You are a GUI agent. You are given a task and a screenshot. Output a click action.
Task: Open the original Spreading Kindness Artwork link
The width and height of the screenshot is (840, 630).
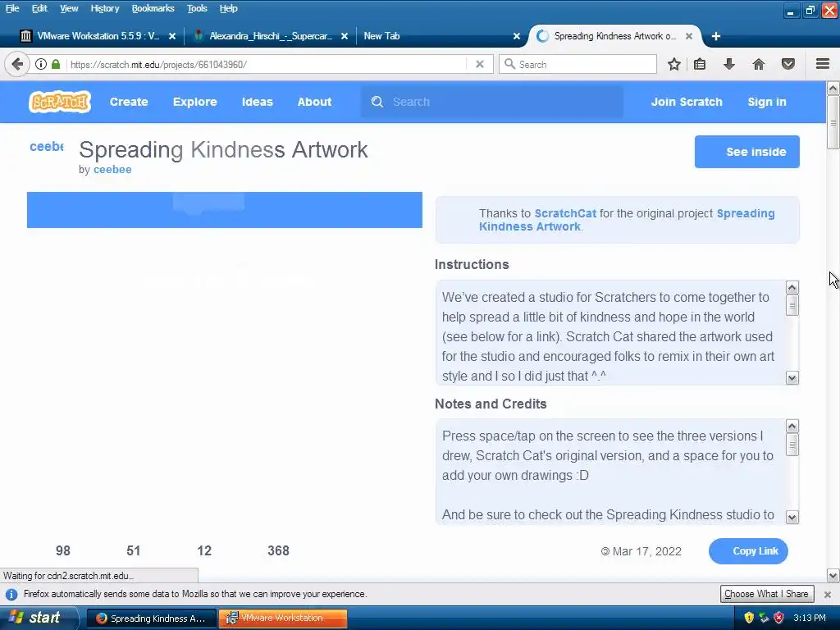click(x=627, y=220)
